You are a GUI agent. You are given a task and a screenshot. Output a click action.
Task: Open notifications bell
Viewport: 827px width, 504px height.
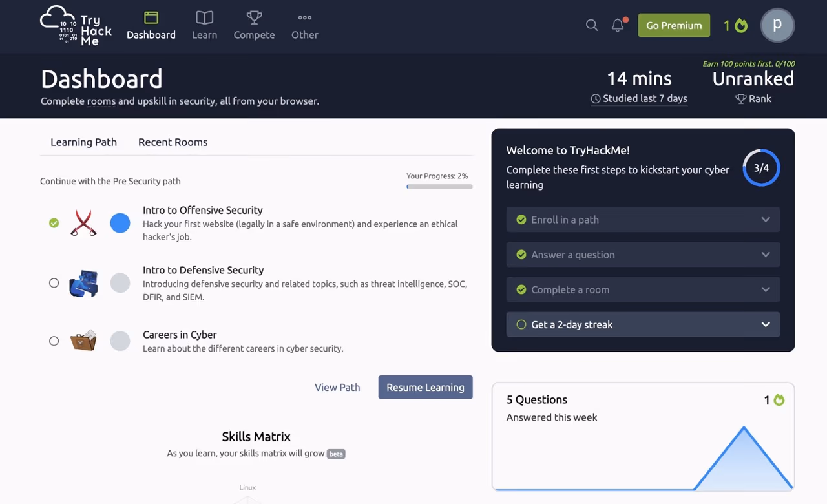pos(618,25)
